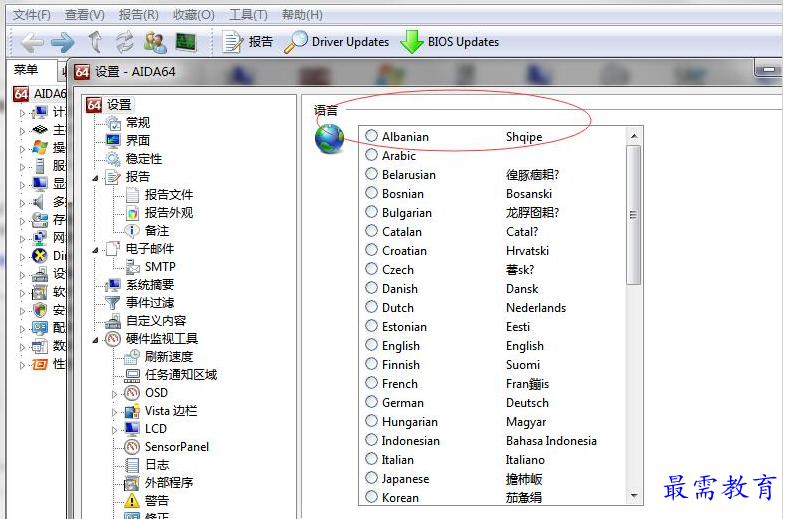785x519 pixels.
Task: Select 日志 log icon item
Action: click(132, 465)
